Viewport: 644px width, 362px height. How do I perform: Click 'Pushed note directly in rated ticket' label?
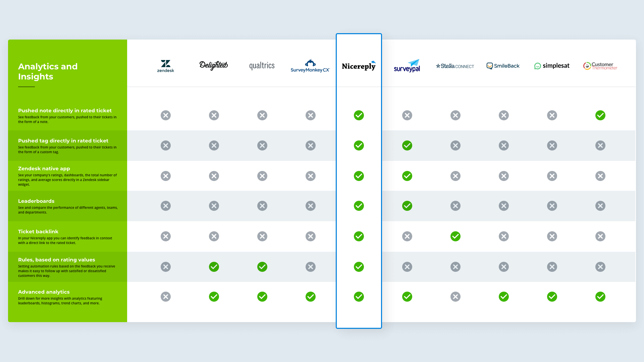tap(65, 111)
